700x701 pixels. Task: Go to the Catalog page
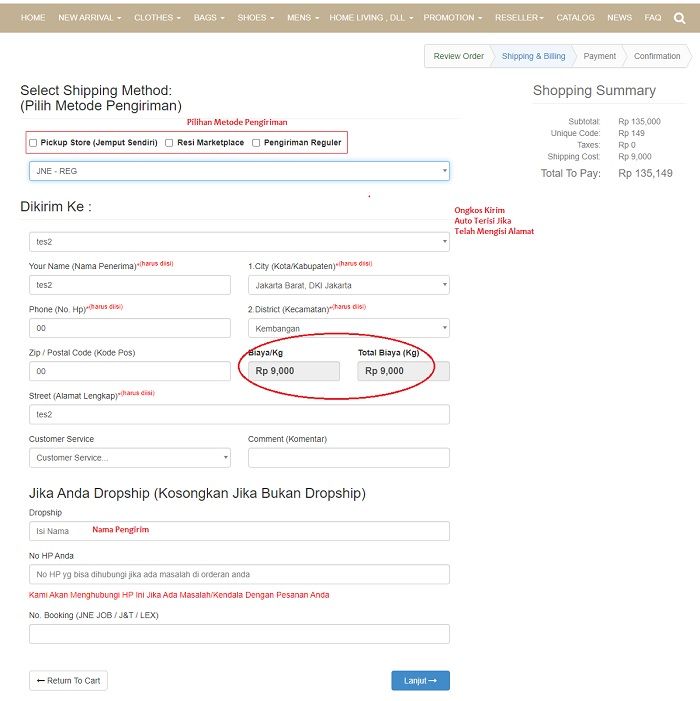pos(575,17)
